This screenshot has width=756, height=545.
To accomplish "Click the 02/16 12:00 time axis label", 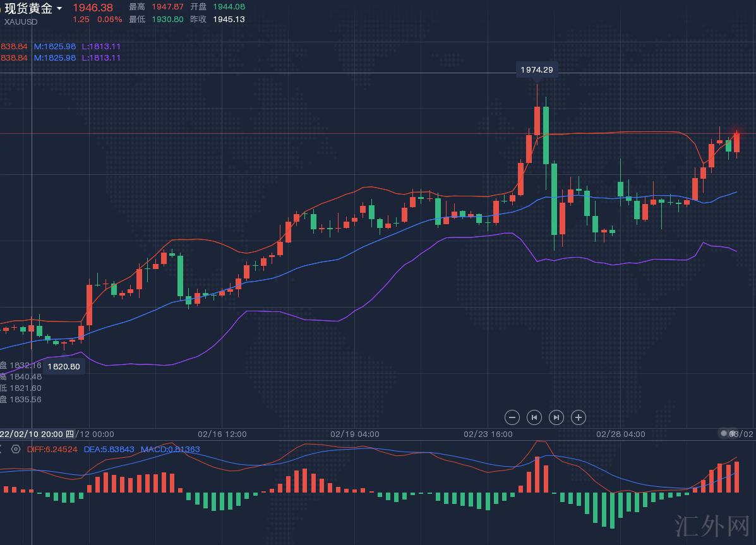I will tap(222, 434).
